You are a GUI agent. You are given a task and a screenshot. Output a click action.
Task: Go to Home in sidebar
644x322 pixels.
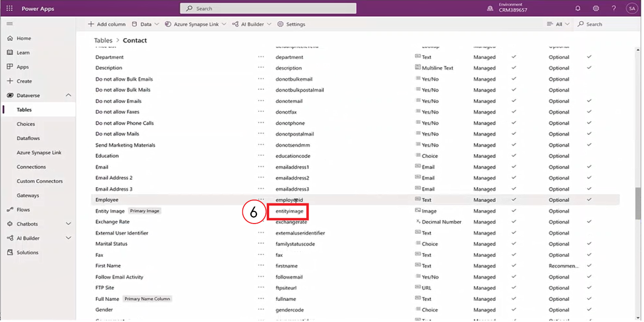[x=24, y=39]
